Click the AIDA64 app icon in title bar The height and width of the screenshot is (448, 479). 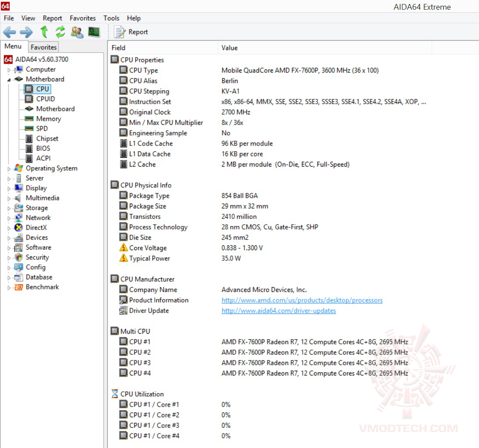pos(6,6)
